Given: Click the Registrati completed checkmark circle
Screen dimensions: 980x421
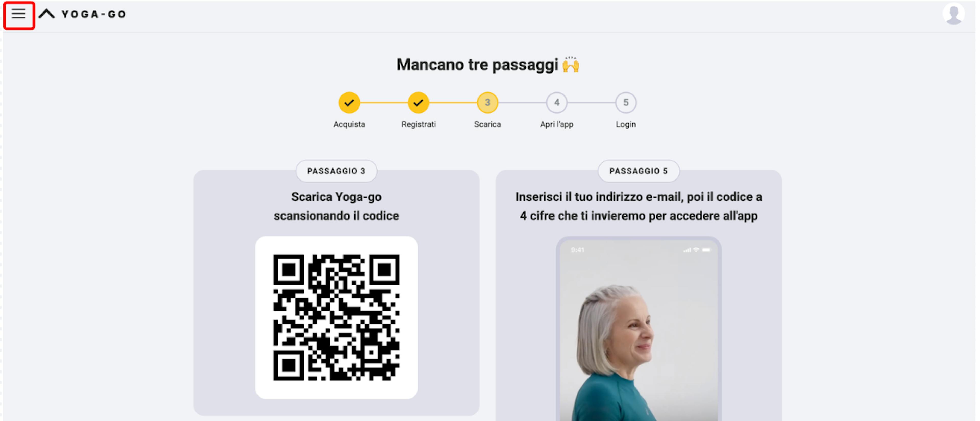Looking at the screenshot, I should point(418,103).
